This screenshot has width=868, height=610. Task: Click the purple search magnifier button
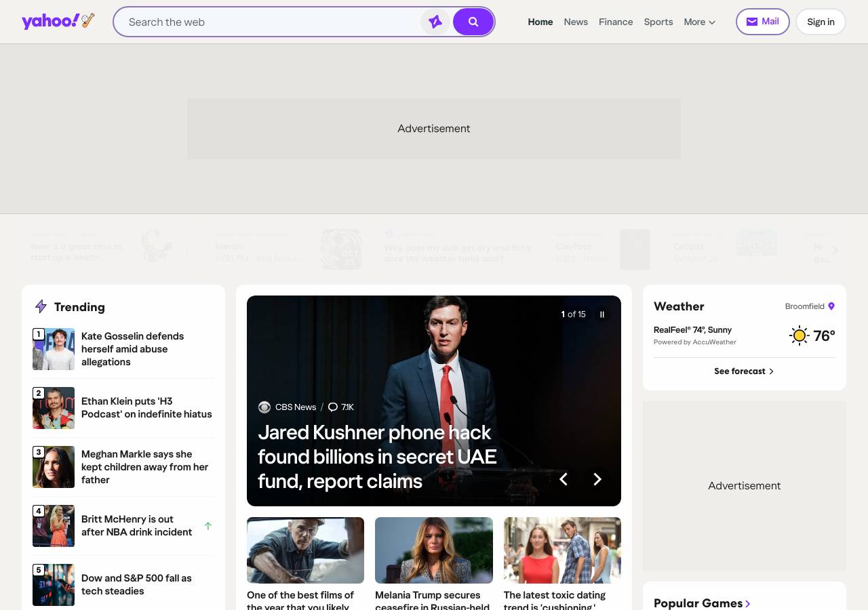tap(473, 22)
